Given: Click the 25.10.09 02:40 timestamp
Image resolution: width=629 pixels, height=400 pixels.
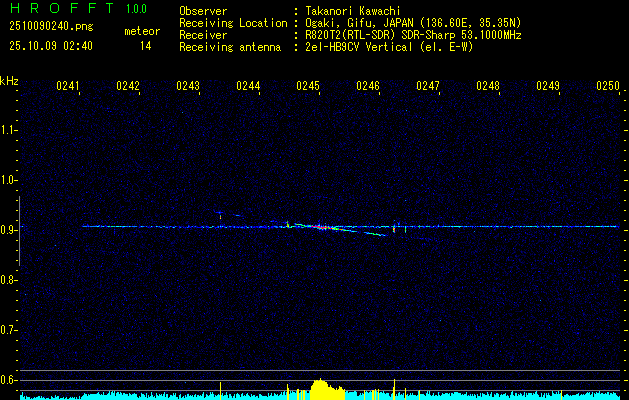Looking at the screenshot, I should [51, 46].
